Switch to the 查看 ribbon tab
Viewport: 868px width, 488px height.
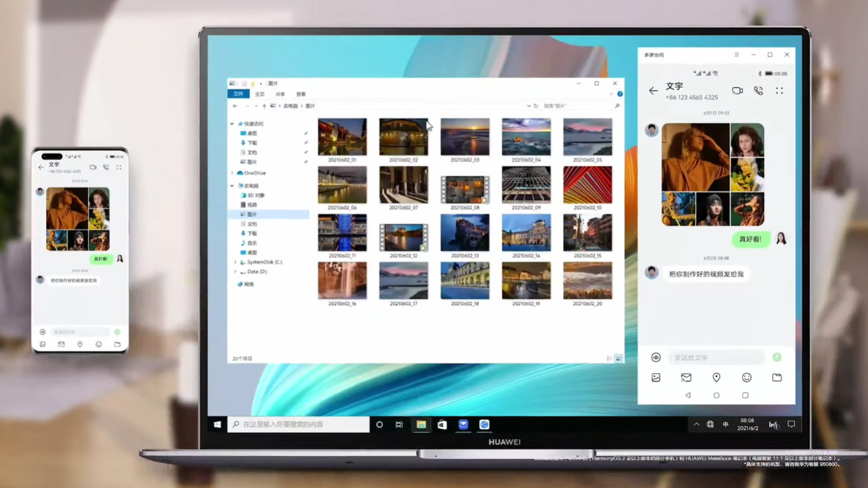[x=300, y=94]
